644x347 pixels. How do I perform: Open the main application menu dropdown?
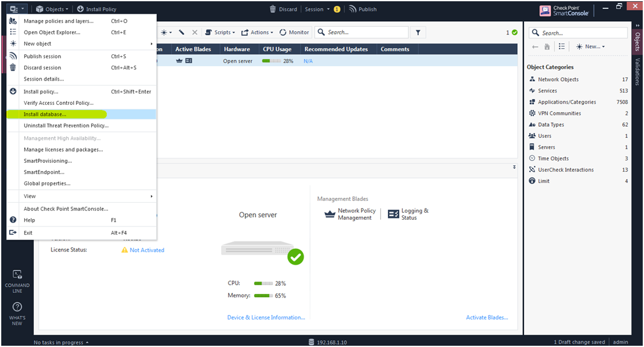[x=17, y=9]
